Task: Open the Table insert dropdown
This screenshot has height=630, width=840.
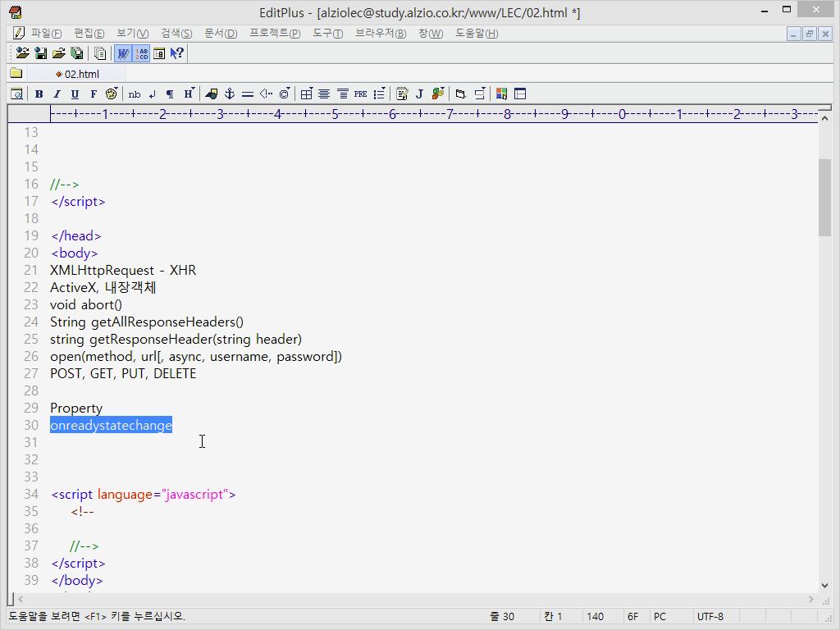Action: click(307, 94)
